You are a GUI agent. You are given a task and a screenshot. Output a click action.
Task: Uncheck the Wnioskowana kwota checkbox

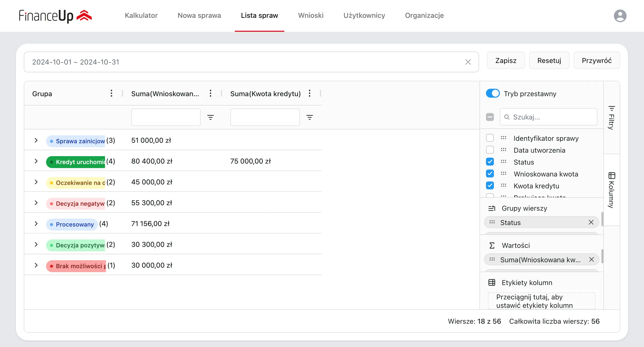coord(490,174)
